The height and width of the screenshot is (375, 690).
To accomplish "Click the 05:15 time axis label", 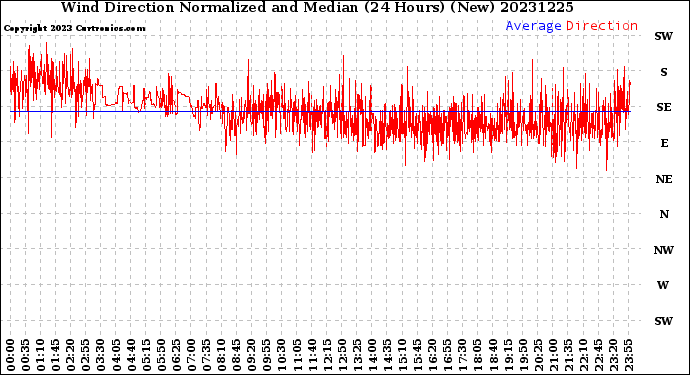I will click(x=146, y=355).
